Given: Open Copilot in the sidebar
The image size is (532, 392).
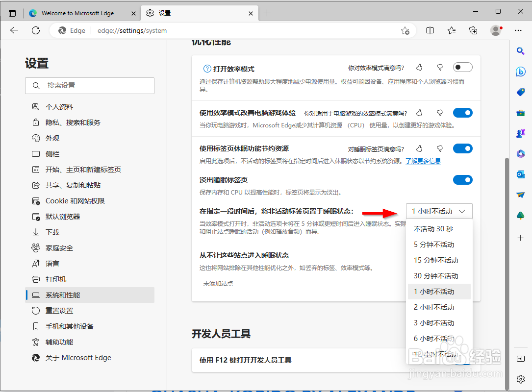Looking at the screenshot, I should tap(521, 71).
